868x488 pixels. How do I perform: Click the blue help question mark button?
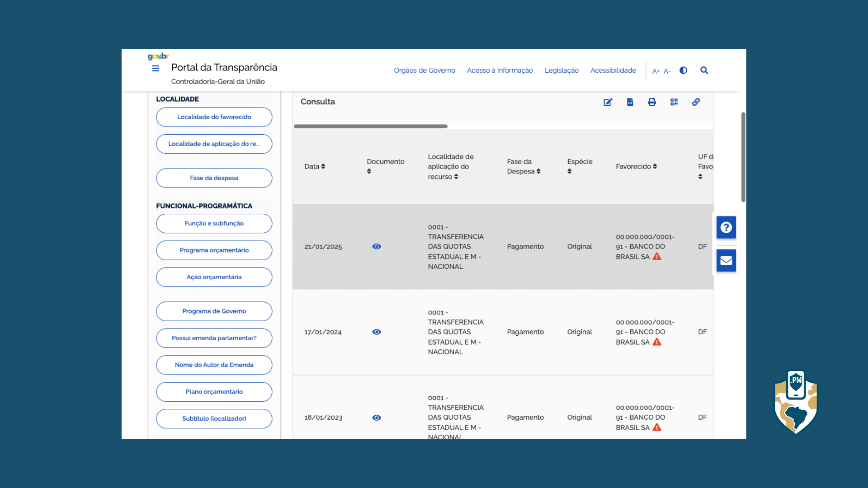point(726,227)
